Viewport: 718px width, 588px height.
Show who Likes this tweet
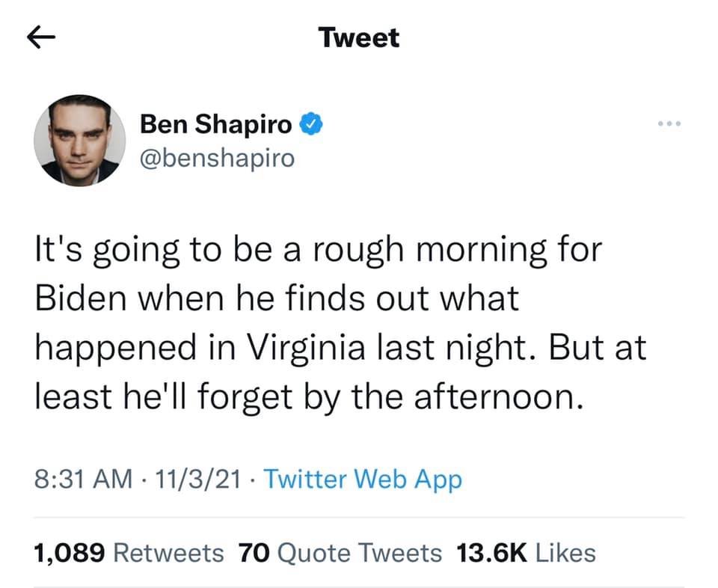click(x=566, y=553)
